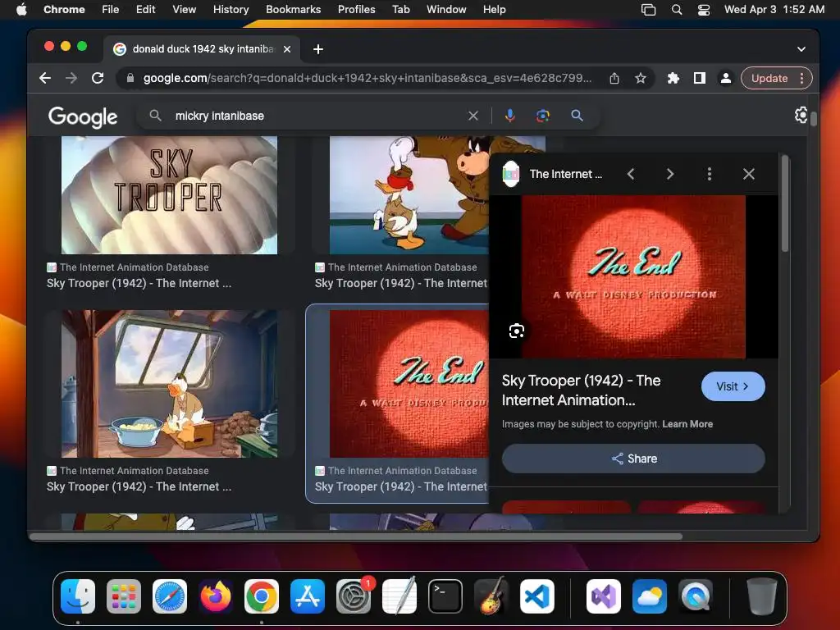This screenshot has width=840, height=630.
Task: Click the horizontal page scrollbar
Action: pos(356,536)
